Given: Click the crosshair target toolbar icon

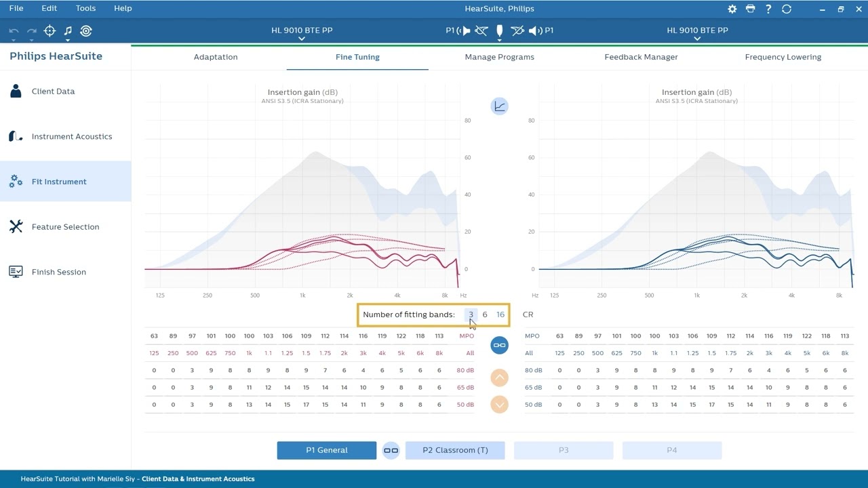Looking at the screenshot, I should 50,30.
